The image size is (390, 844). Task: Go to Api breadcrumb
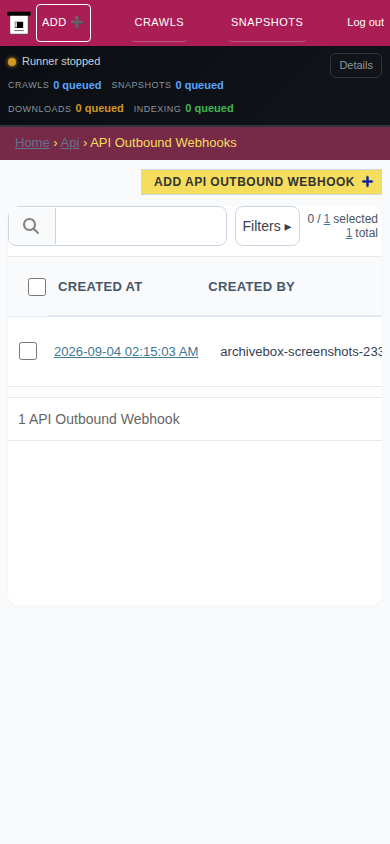pyautogui.click(x=70, y=143)
